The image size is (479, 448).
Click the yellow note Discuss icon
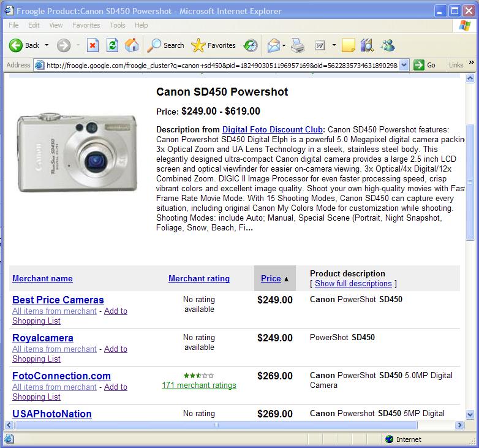coord(349,45)
